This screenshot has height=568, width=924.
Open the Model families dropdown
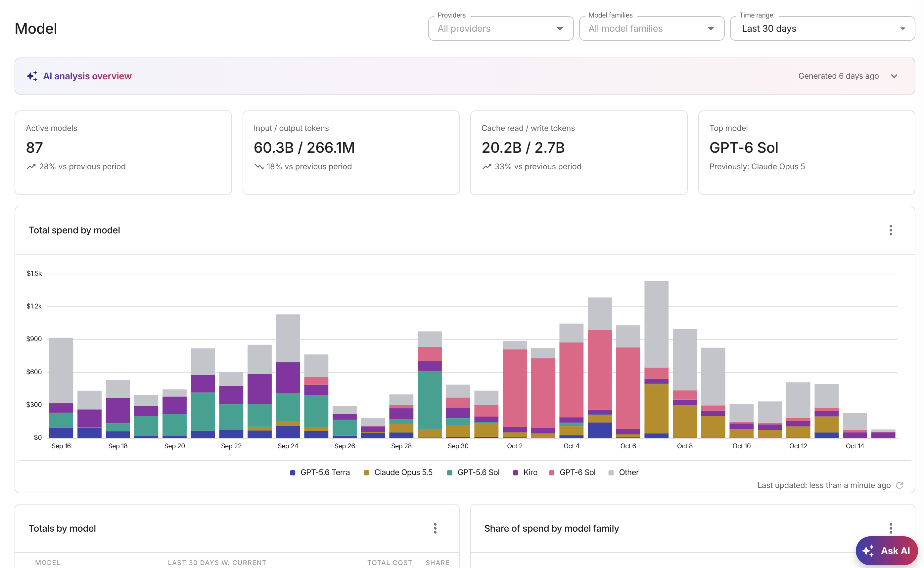tap(651, 28)
